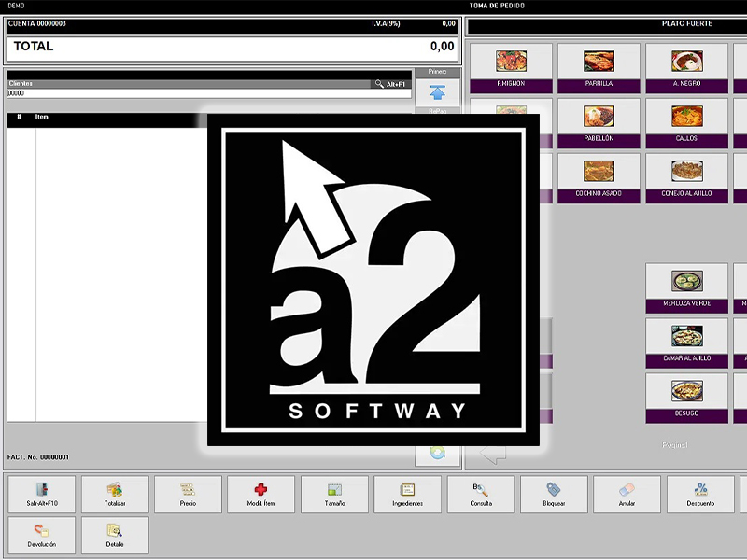747x560 pixels.
Task: Click the previous page left arrow
Action: [x=493, y=455]
